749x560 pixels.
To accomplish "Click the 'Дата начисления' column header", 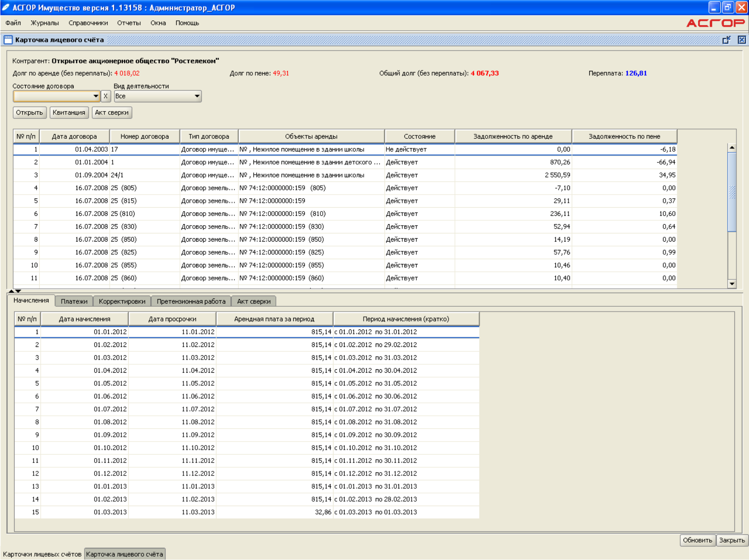I will tap(84, 319).
